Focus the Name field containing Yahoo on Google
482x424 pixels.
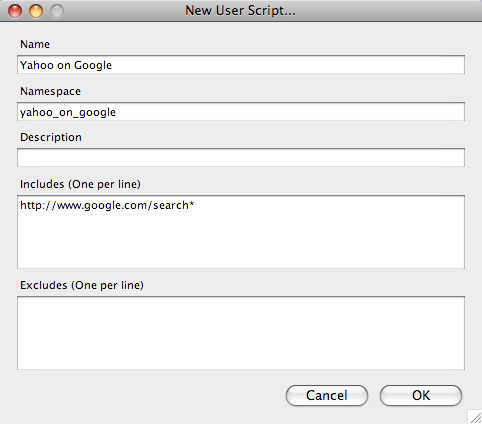(241, 65)
